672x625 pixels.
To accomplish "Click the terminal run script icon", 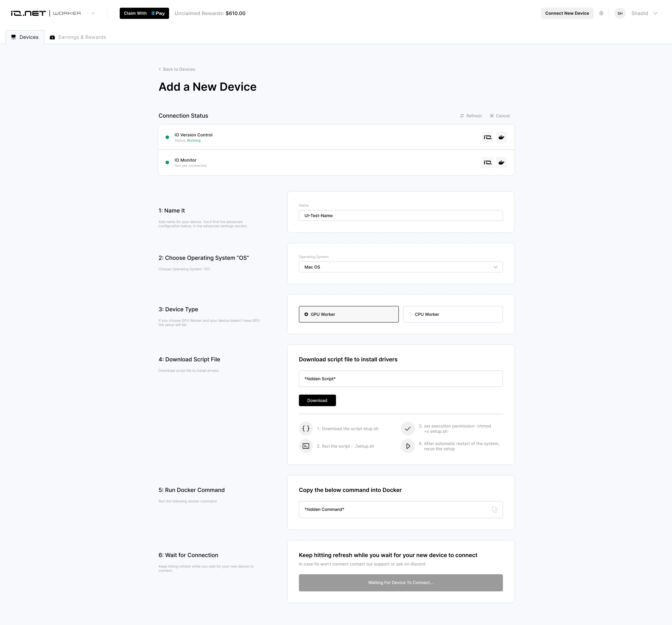I will pos(306,446).
